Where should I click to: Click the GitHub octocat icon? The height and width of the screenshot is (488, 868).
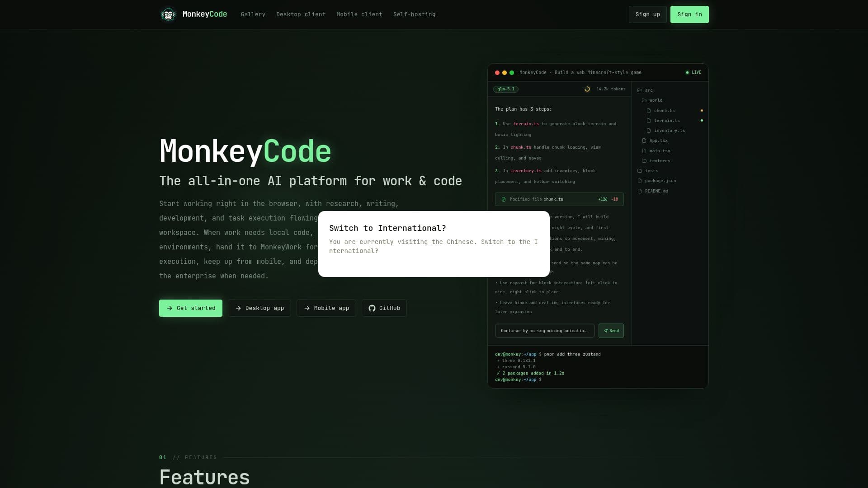372,308
